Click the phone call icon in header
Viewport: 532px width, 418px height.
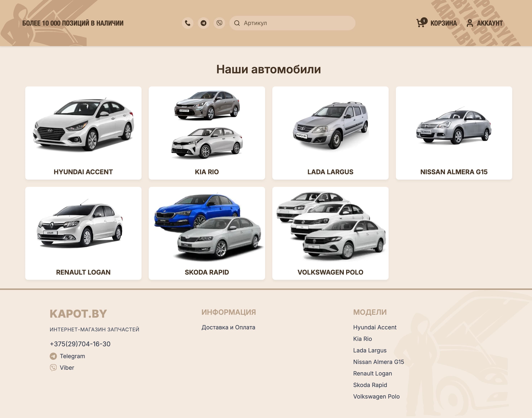pyautogui.click(x=188, y=23)
